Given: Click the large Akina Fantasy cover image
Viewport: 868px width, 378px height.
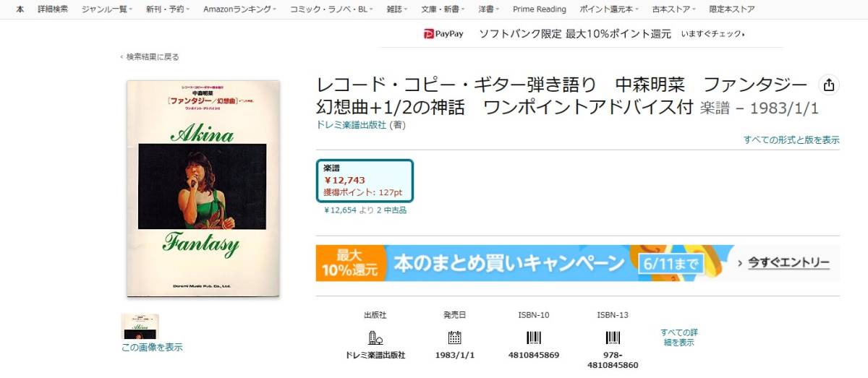Looking at the screenshot, I should [203, 188].
